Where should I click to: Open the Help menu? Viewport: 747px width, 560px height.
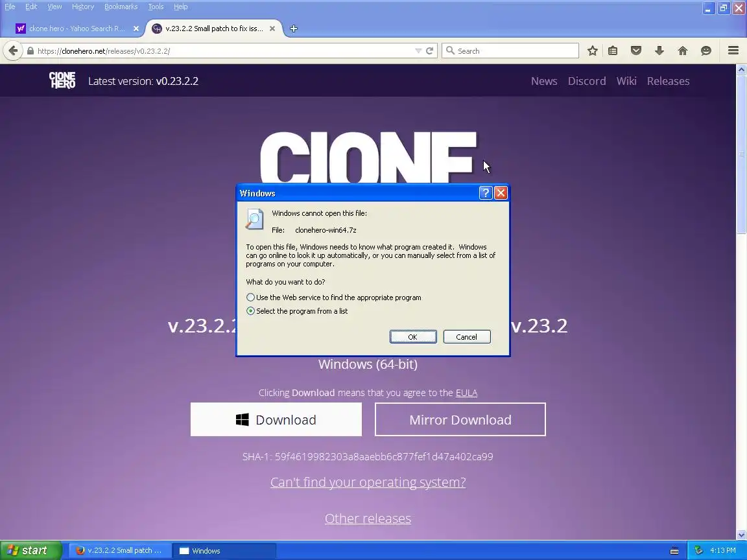coord(180,6)
